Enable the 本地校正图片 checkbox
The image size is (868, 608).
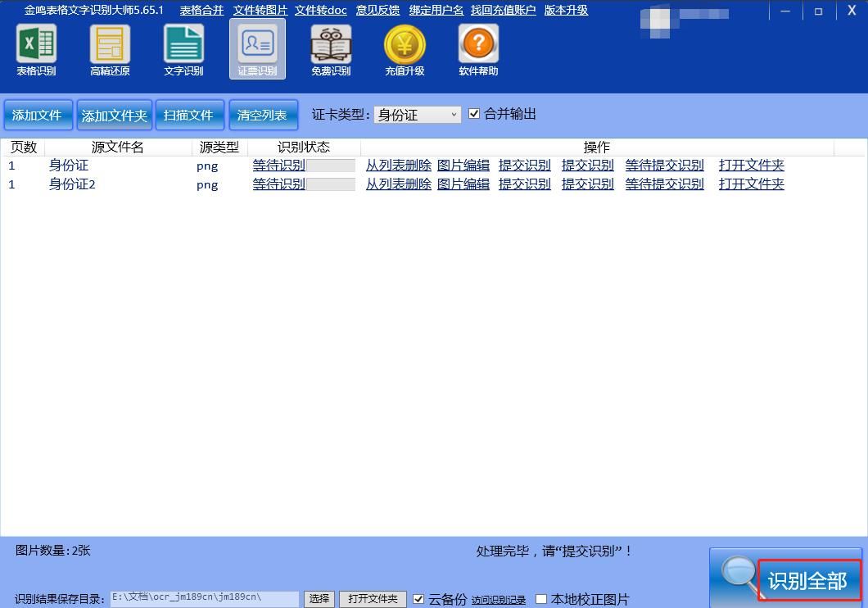coord(540,599)
